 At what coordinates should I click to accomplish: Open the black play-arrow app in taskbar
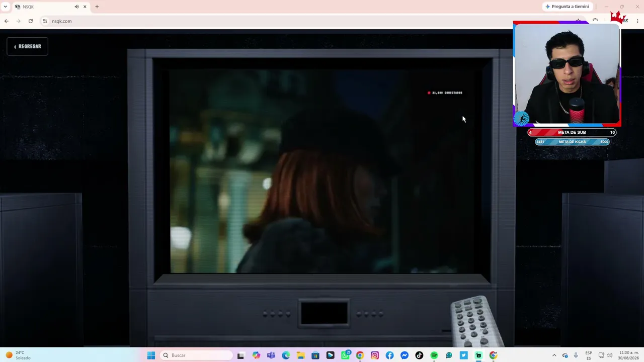330,355
